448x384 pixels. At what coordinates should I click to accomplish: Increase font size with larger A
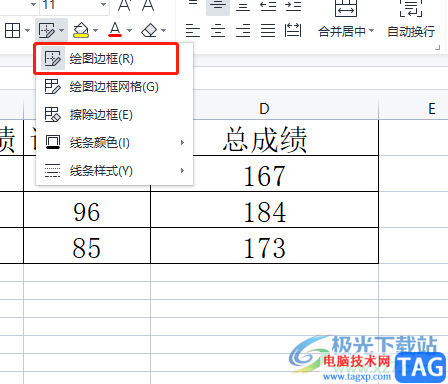pyautogui.click(x=124, y=5)
